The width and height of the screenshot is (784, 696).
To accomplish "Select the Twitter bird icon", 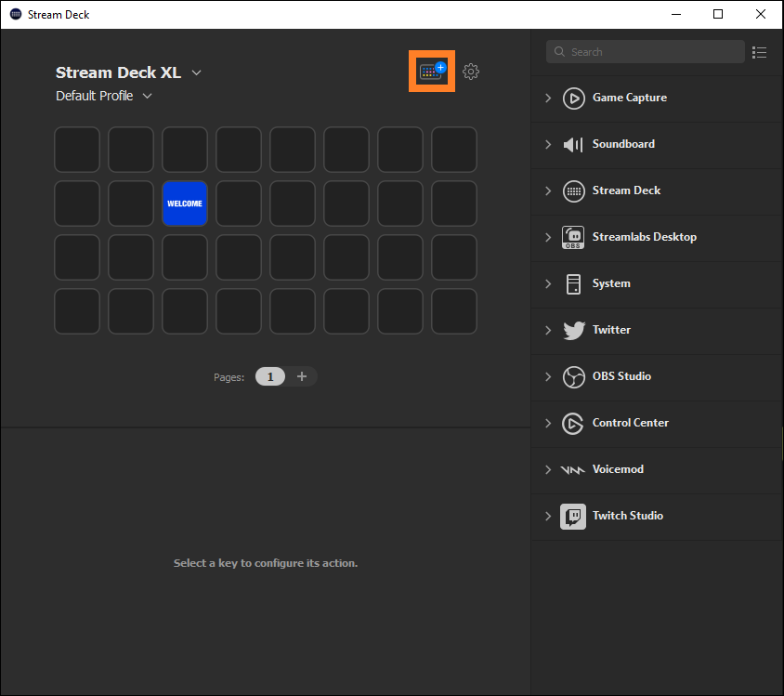I will tap(574, 330).
